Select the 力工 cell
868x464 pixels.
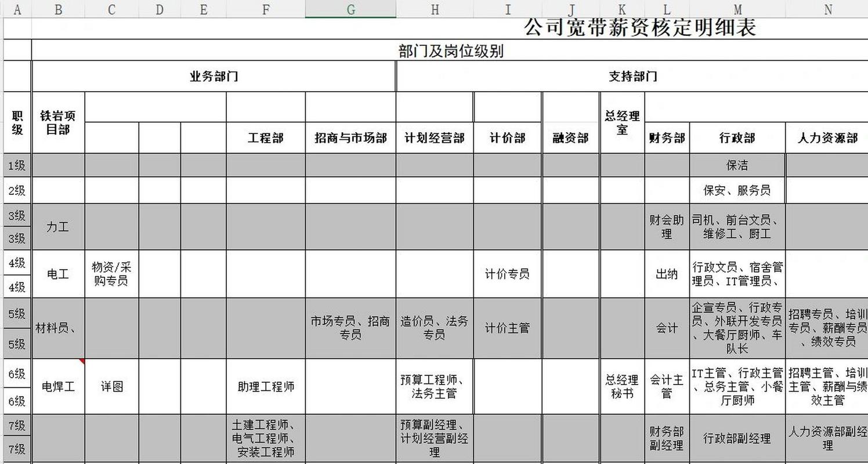tap(58, 227)
